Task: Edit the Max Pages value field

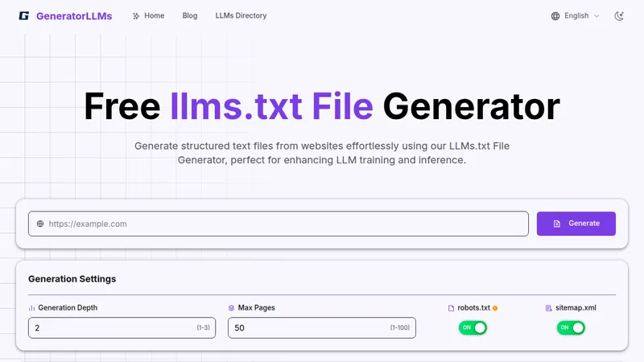Action: pos(321,327)
